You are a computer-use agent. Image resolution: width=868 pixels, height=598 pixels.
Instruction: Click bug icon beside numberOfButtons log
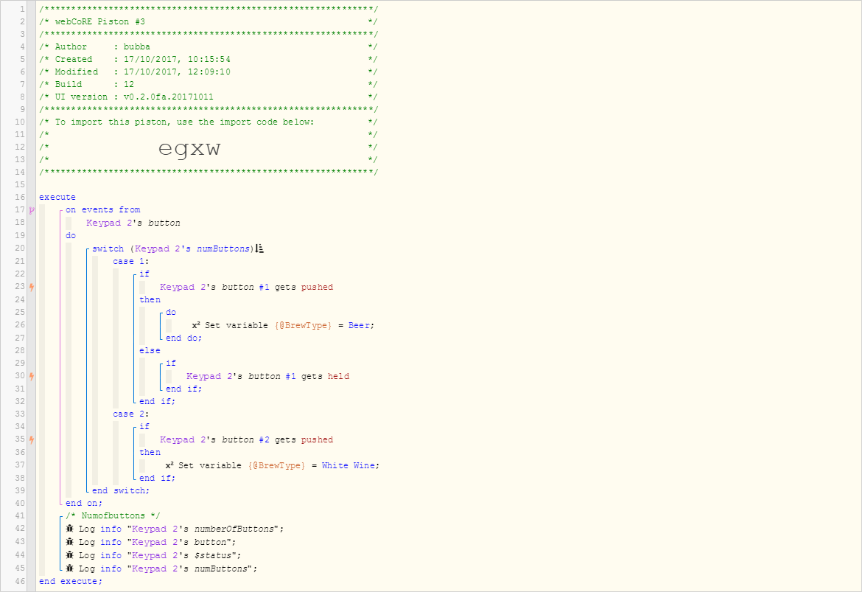[70, 529]
